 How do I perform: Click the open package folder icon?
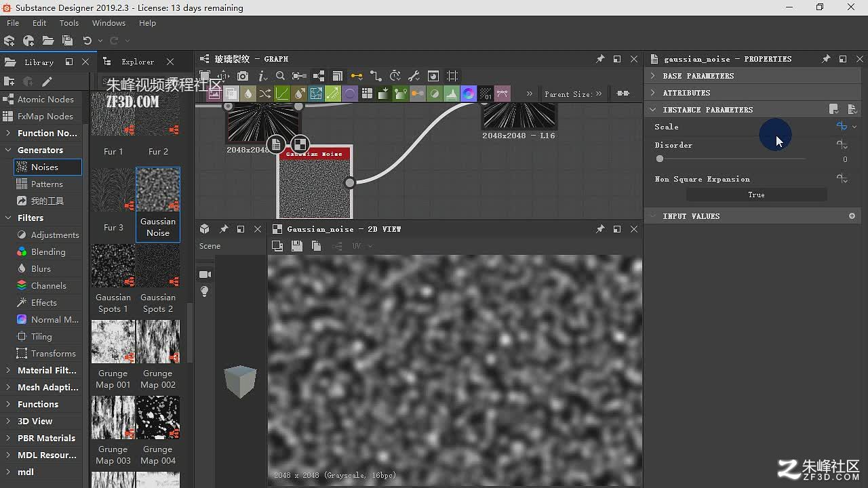(48, 41)
